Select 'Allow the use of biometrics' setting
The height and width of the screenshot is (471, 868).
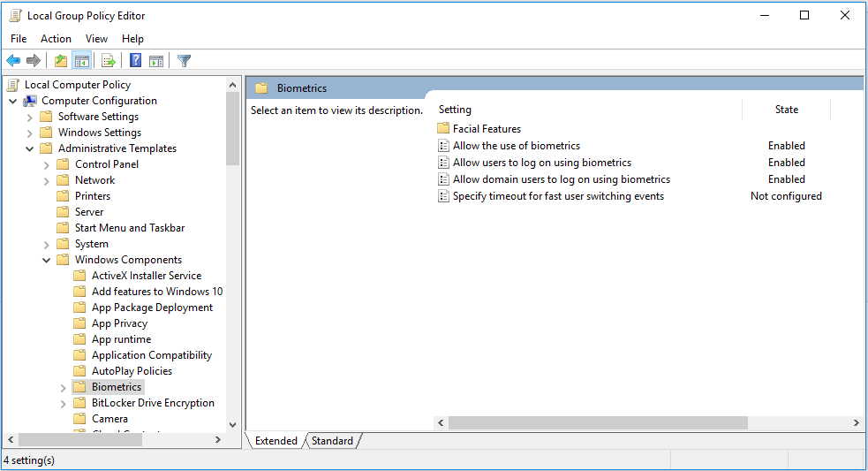[x=516, y=146]
